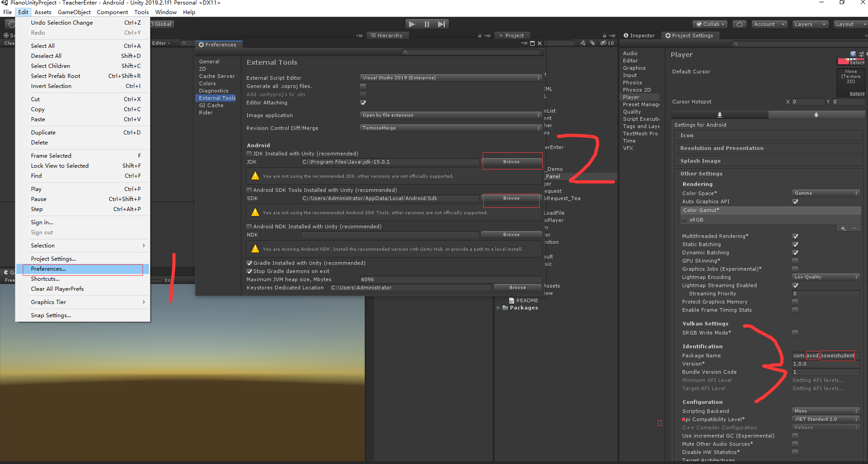
Task: Remove Color Gamut entry with minus
Action: 854,228
